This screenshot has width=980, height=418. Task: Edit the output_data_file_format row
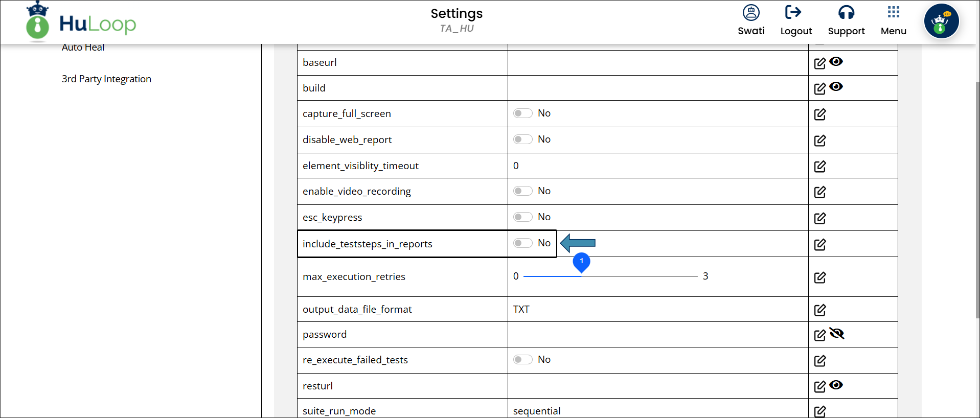click(x=820, y=310)
